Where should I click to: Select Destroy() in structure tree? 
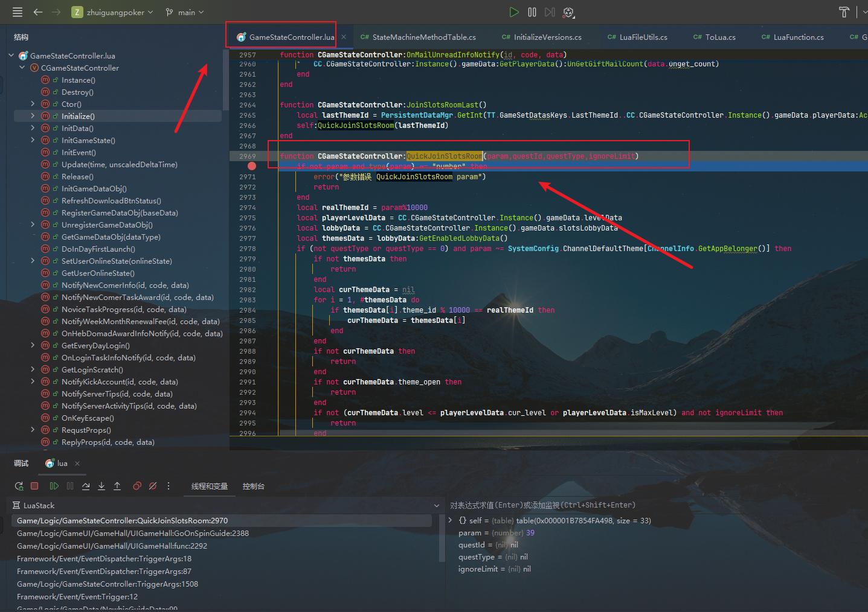[77, 92]
